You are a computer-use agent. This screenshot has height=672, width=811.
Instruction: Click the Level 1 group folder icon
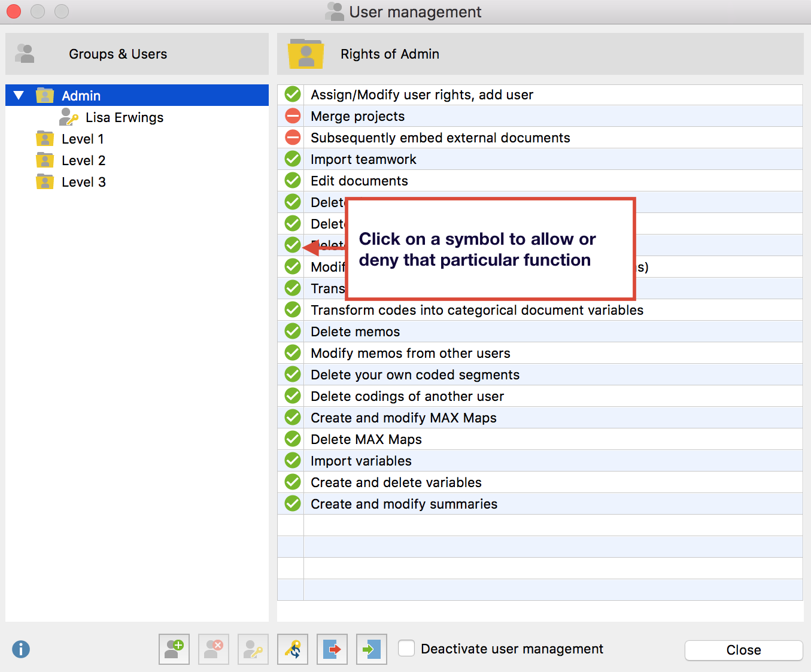coord(45,139)
